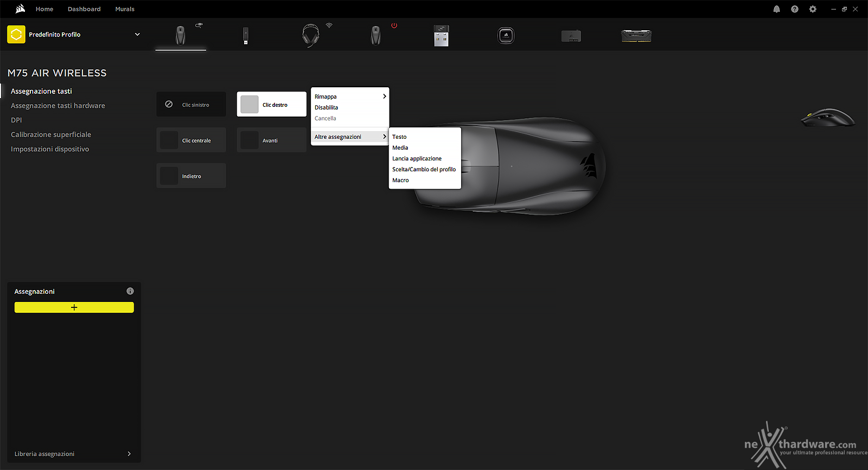Image resolution: width=868 pixels, height=470 pixels.
Task: Select the Avanti button tile
Action: [272, 140]
